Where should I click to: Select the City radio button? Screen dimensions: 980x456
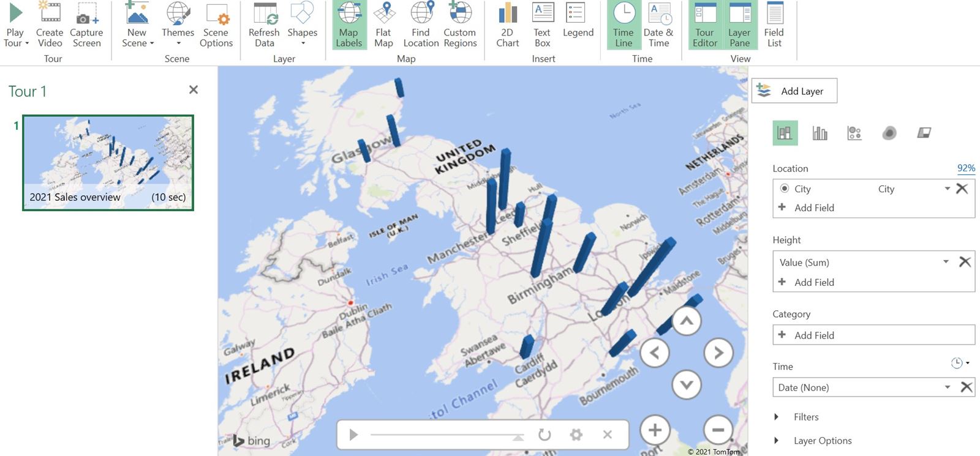(x=785, y=189)
